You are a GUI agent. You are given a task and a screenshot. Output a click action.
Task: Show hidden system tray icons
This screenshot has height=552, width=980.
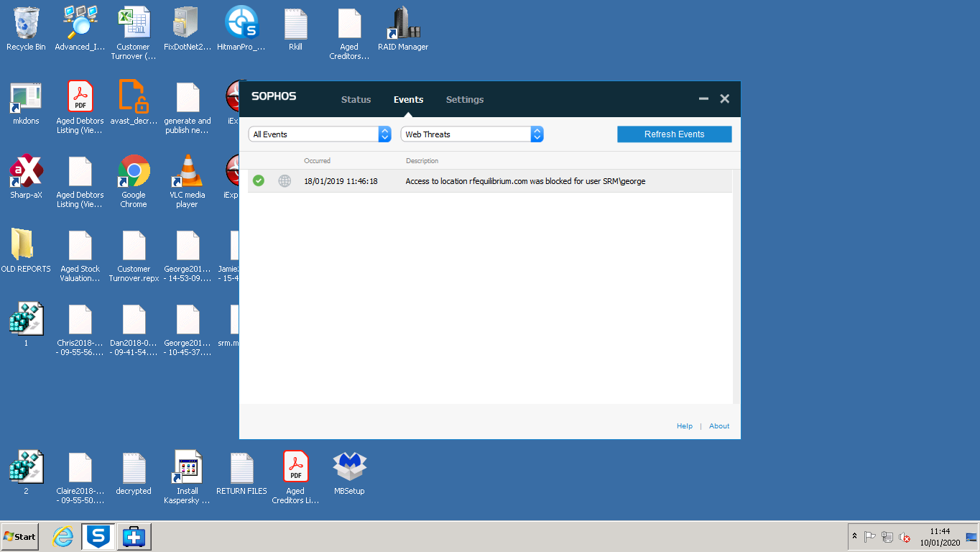point(854,536)
